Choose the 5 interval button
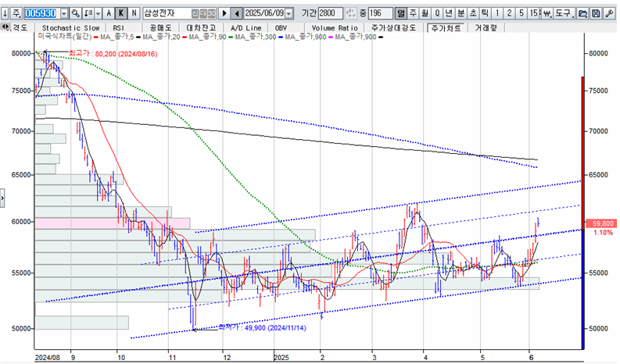The width and height of the screenshot is (620, 364). (521, 13)
